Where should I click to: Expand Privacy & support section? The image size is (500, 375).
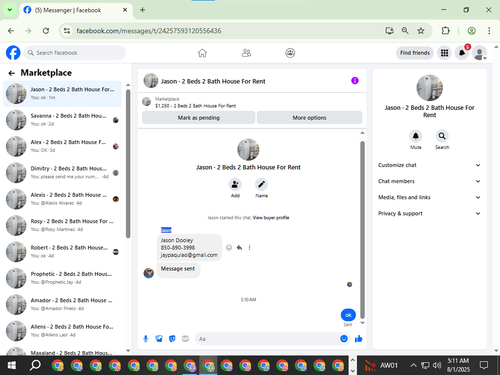click(x=429, y=213)
